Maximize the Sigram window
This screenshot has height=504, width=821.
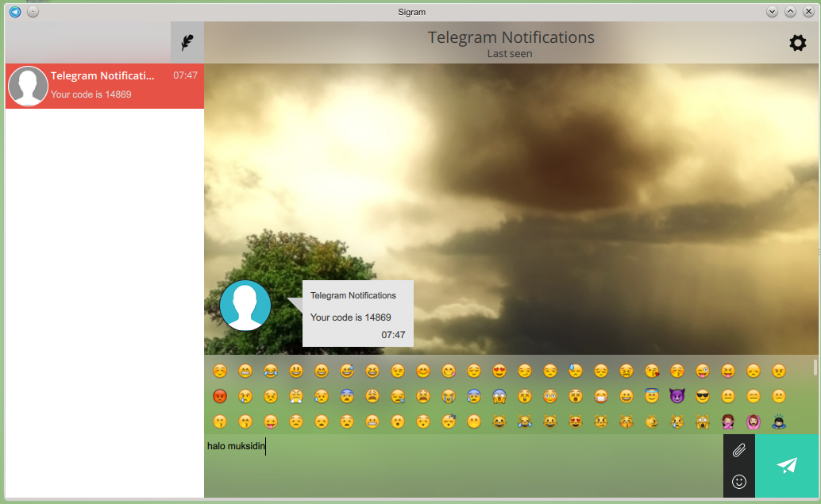point(790,12)
